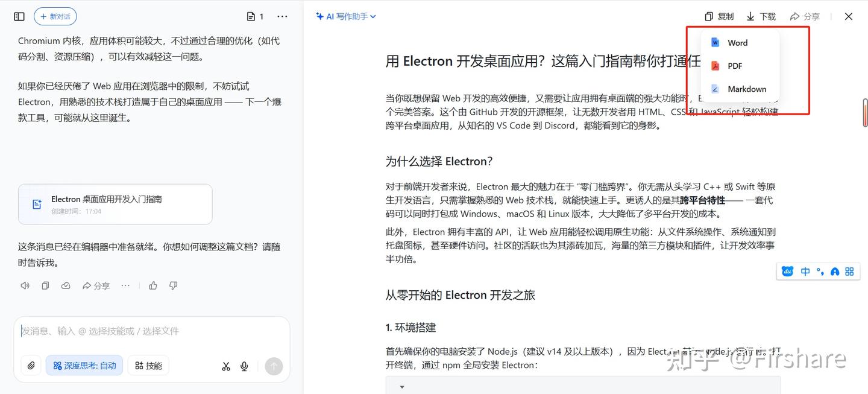Play the reply aloud with speaker icon

pos(25,285)
